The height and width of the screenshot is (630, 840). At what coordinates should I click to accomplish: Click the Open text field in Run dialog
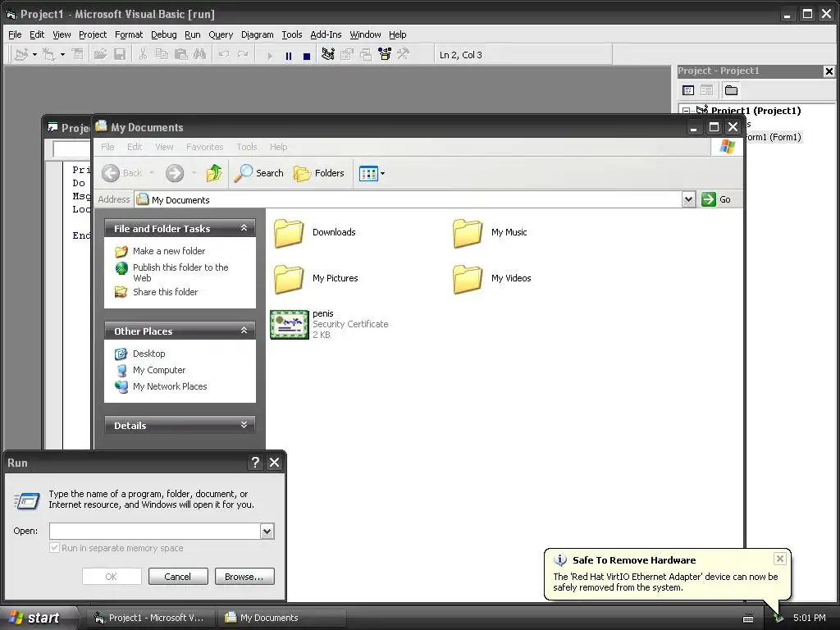coord(155,532)
